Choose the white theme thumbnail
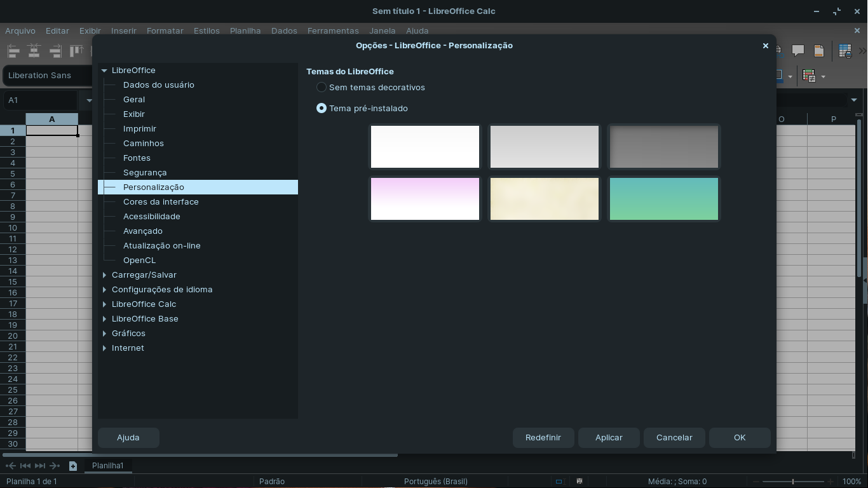868x488 pixels. click(425, 147)
